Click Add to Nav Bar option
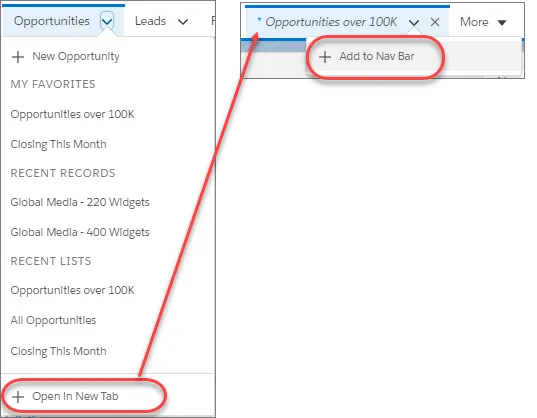537x418 pixels. (377, 56)
